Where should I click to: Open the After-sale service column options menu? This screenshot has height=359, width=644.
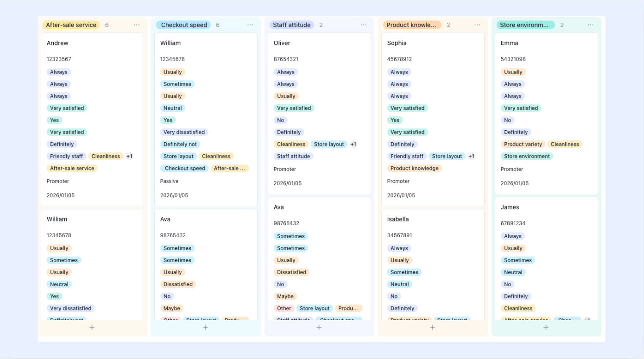pos(137,25)
